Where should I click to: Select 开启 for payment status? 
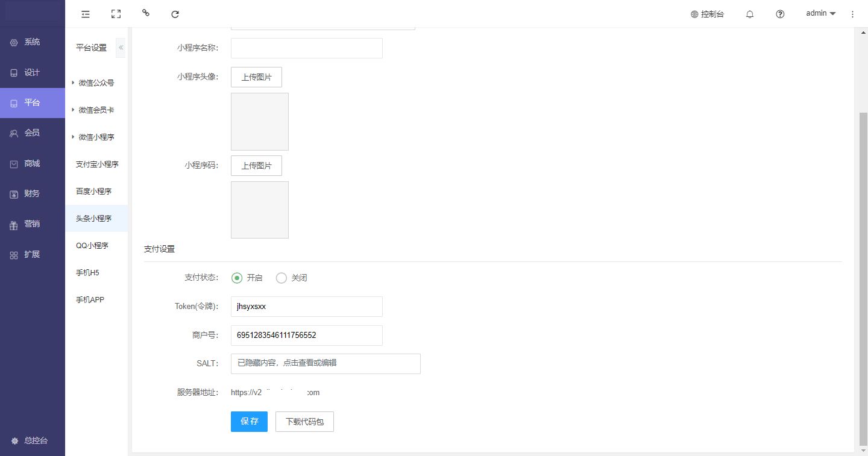coord(237,278)
